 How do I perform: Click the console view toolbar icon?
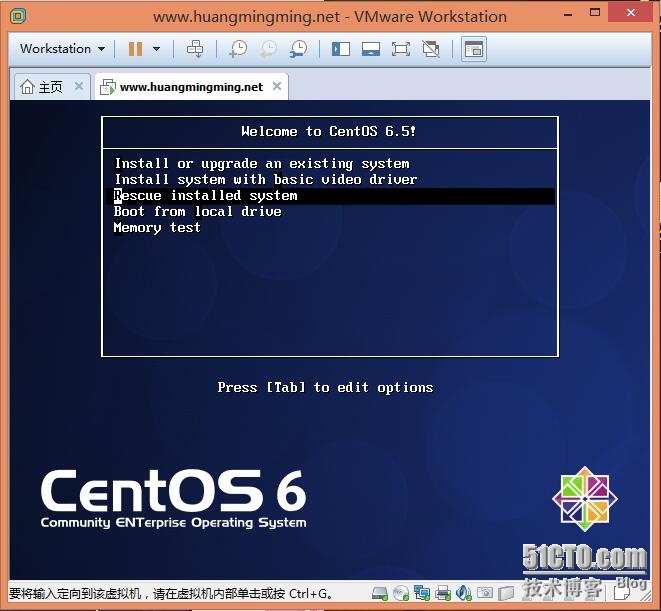pos(473,49)
